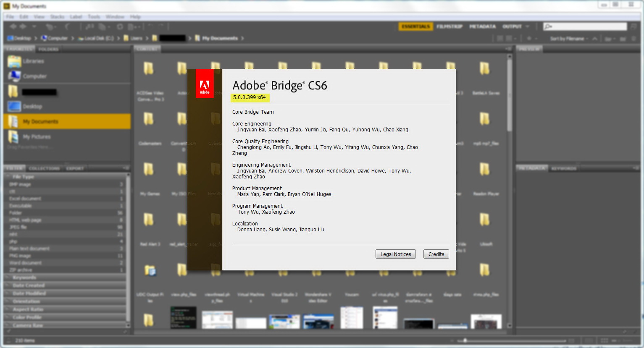Click My Documents in the path bar
Screen dimensions: 644x348
(216, 38)
